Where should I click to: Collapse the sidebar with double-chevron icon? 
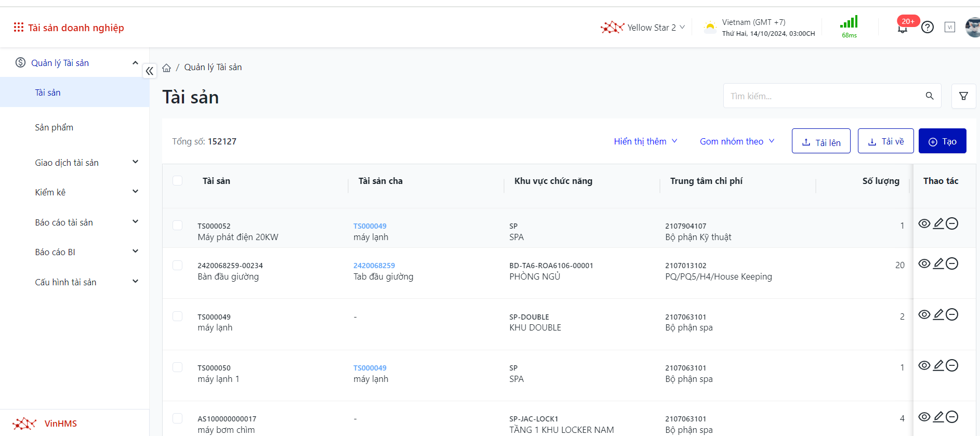(x=150, y=71)
